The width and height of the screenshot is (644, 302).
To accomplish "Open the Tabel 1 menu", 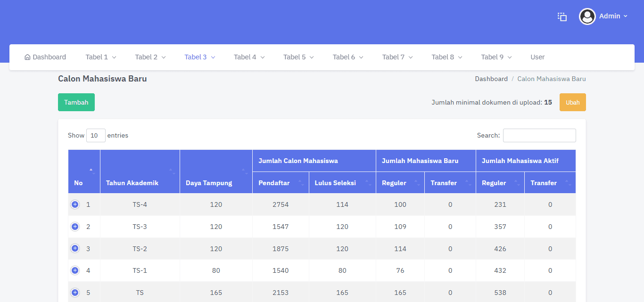I will [x=101, y=57].
